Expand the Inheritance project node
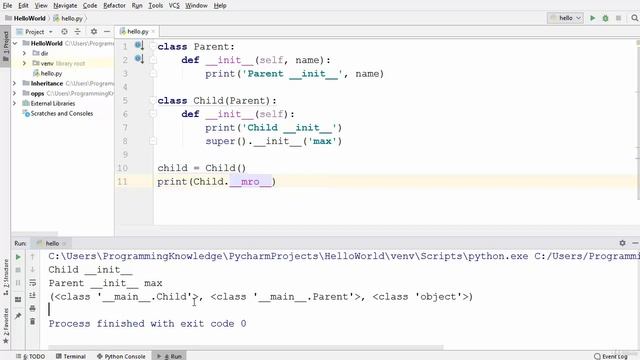640x360 pixels. tap(15, 83)
